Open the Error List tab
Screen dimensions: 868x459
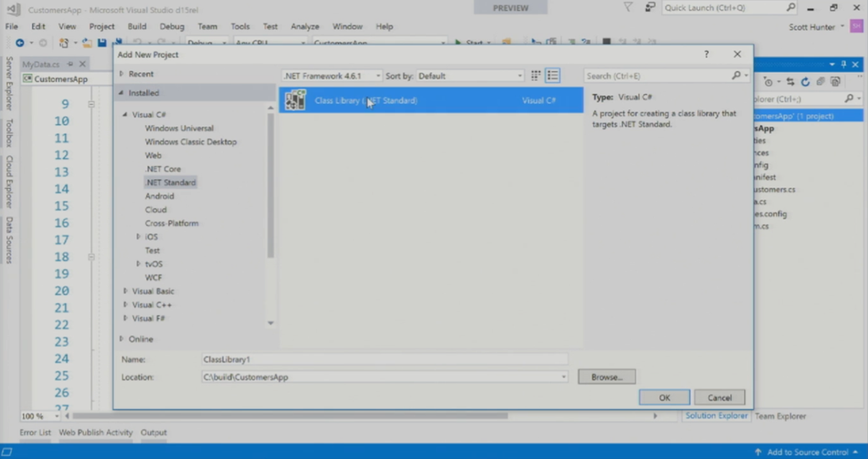pos(36,433)
